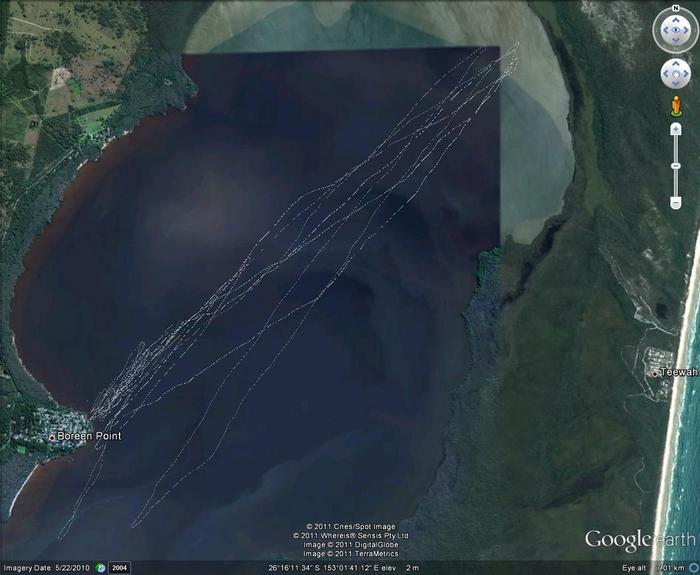This screenshot has height=575, width=700.
Task: Pan right with Move joystick arrow
Action: point(686,74)
